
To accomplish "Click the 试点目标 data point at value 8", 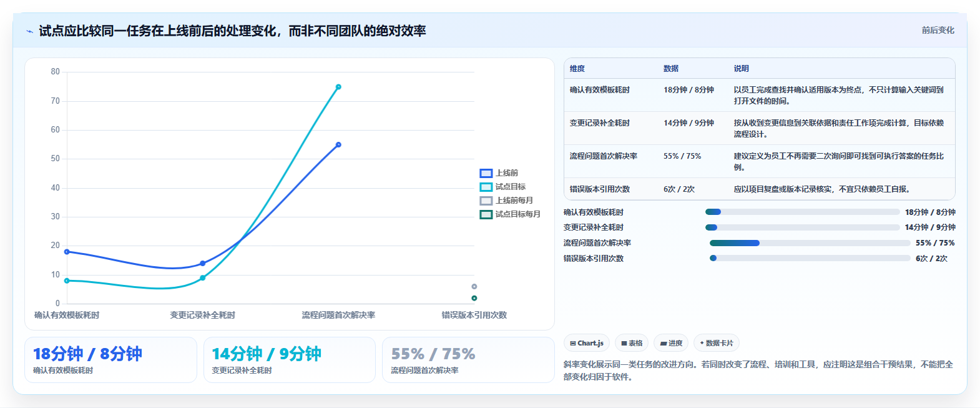I will click(67, 281).
